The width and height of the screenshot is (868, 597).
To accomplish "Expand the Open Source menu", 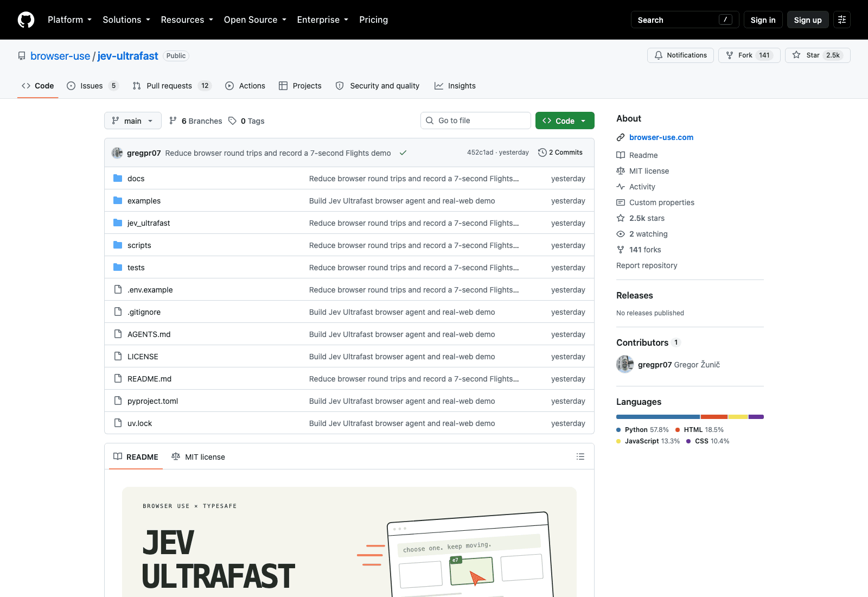I will pyautogui.click(x=255, y=20).
